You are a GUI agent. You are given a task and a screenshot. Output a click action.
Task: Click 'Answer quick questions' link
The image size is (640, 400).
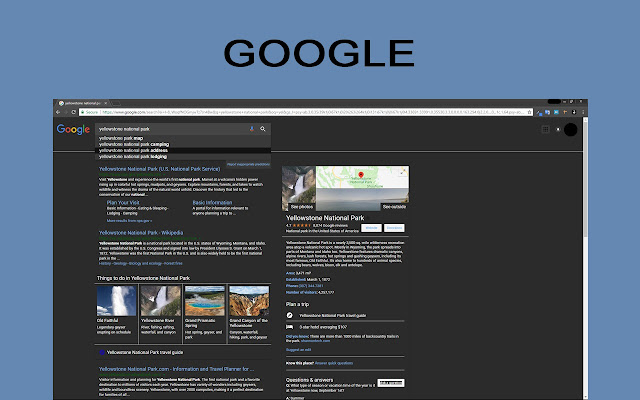pos(334,363)
